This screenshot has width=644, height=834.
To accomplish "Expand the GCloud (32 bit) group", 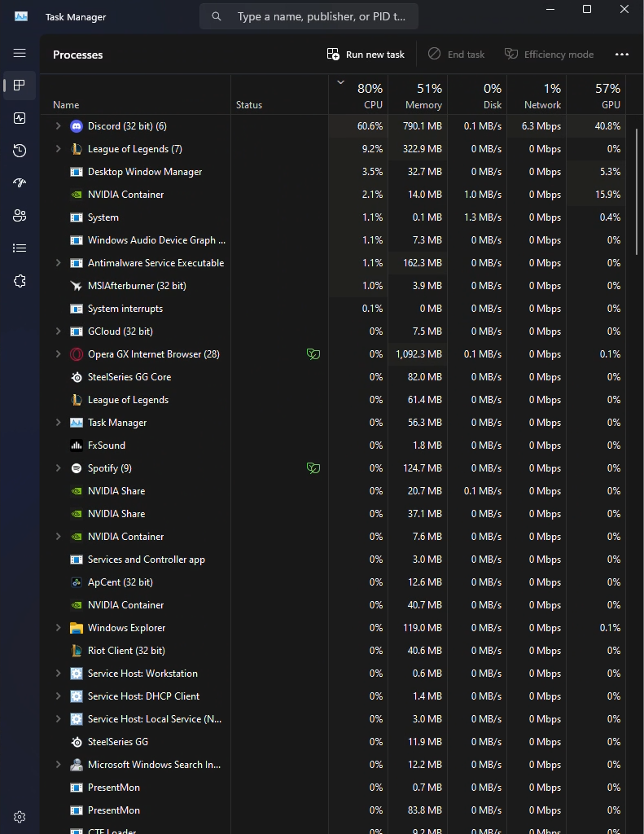I will [58, 331].
